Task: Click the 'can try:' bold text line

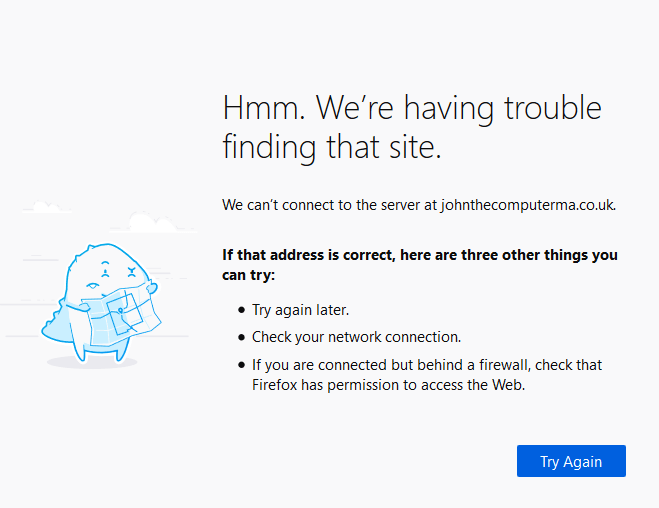Action: [x=248, y=275]
